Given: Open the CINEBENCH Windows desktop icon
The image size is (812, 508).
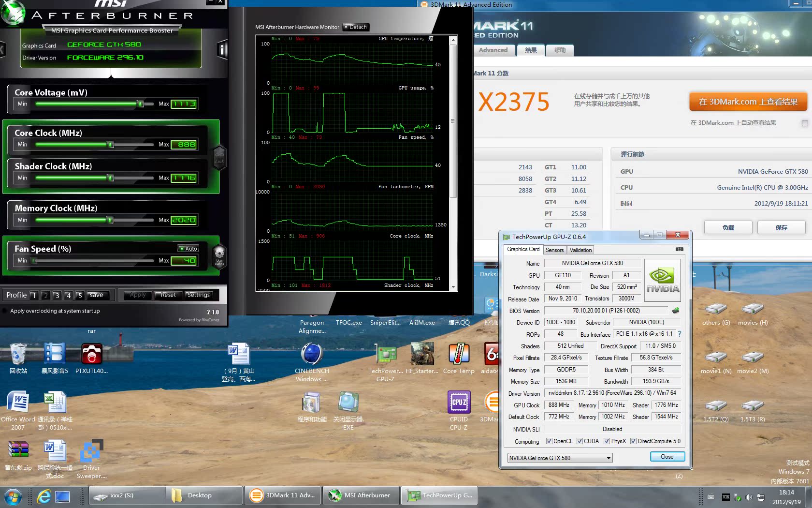Looking at the screenshot, I should click(312, 359).
